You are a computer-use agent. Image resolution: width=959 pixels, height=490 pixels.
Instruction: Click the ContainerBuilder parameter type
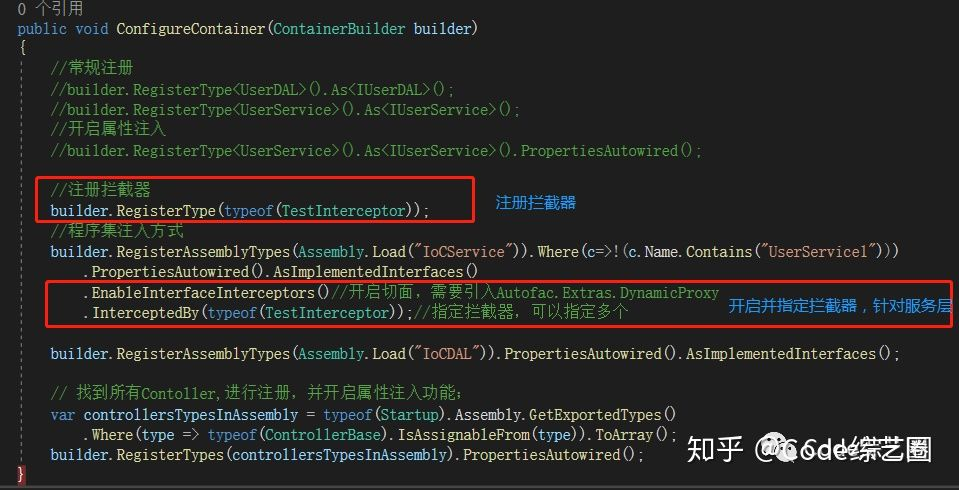pos(339,29)
